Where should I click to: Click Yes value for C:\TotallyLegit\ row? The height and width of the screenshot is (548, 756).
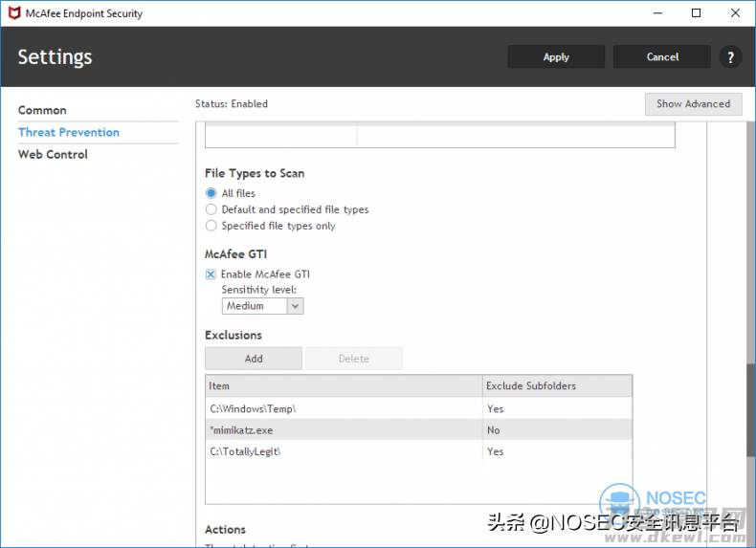pyautogui.click(x=495, y=451)
